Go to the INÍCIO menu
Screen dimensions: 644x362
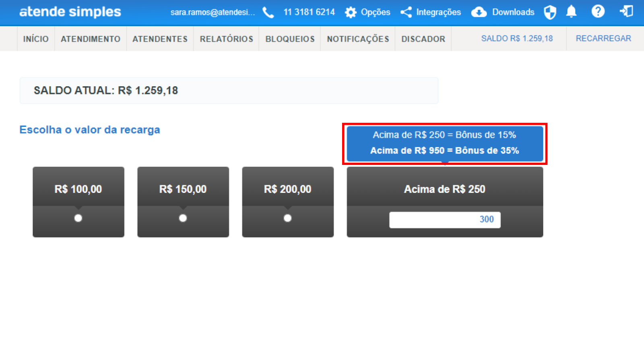36,39
